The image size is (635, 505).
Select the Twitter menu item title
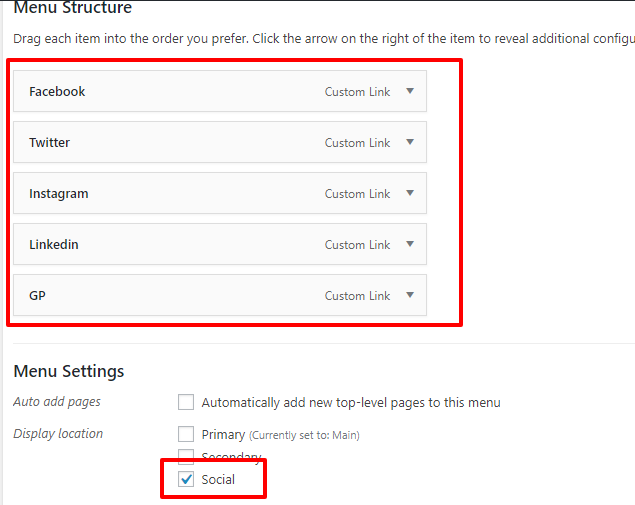click(49, 143)
